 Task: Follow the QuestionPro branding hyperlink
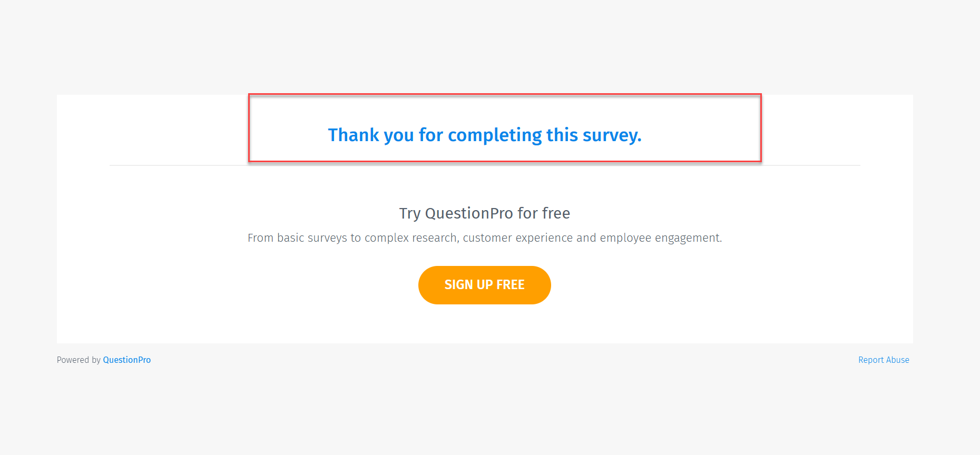pos(126,360)
